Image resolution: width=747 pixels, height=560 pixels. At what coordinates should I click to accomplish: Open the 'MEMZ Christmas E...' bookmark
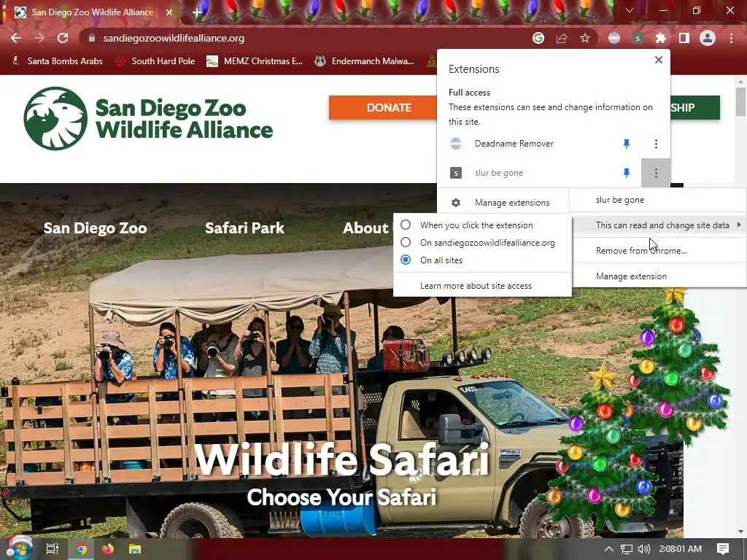tap(255, 61)
